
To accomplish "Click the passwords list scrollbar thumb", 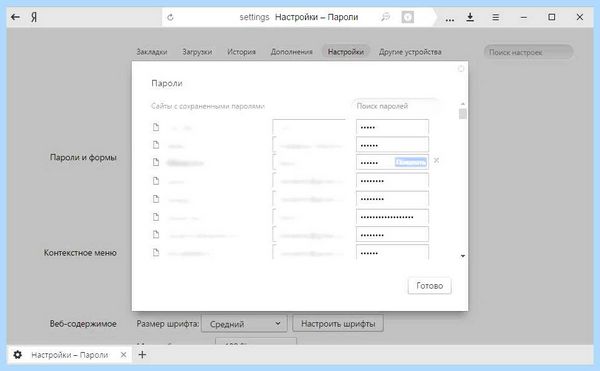I will click(463, 114).
